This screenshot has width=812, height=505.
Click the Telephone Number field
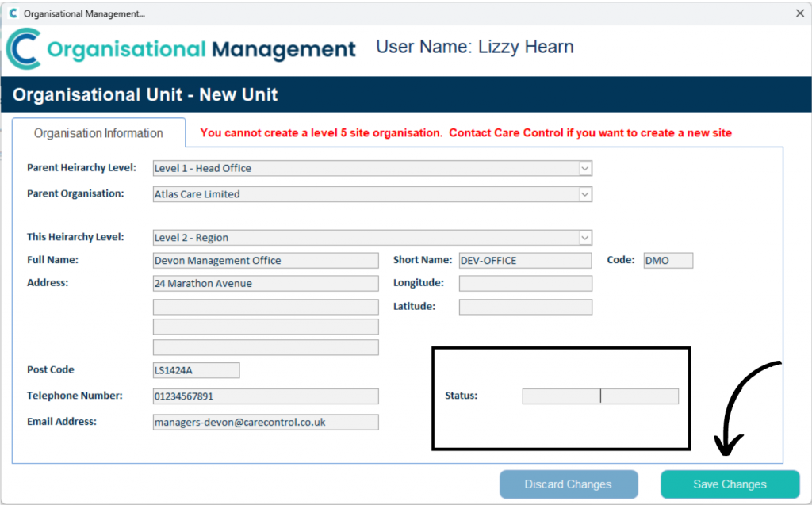tap(266, 396)
